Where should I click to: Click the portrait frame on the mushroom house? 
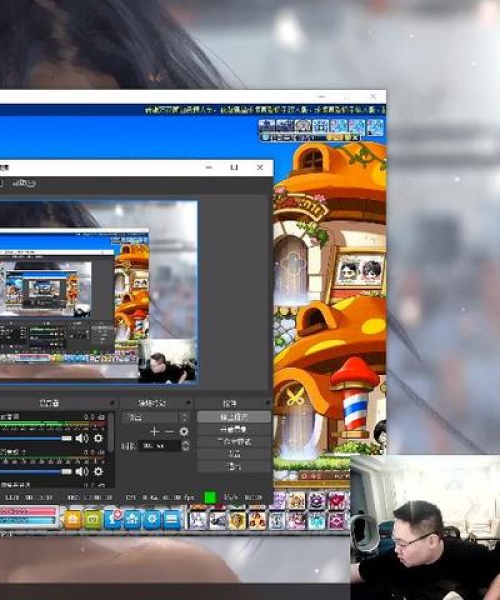[x=360, y=272]
